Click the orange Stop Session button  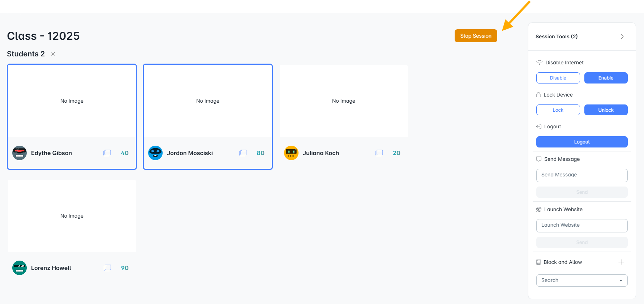[x=476, y=36]
